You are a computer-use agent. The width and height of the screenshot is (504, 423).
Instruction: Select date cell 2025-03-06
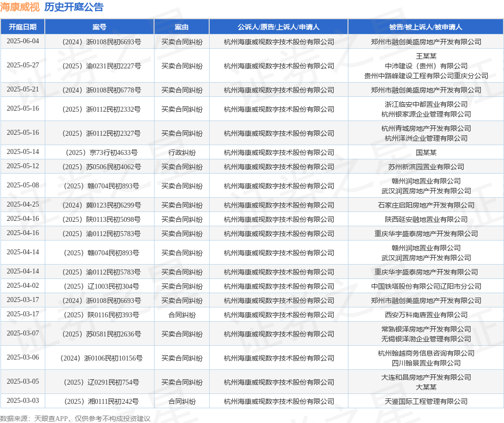[x=23, y=358]
